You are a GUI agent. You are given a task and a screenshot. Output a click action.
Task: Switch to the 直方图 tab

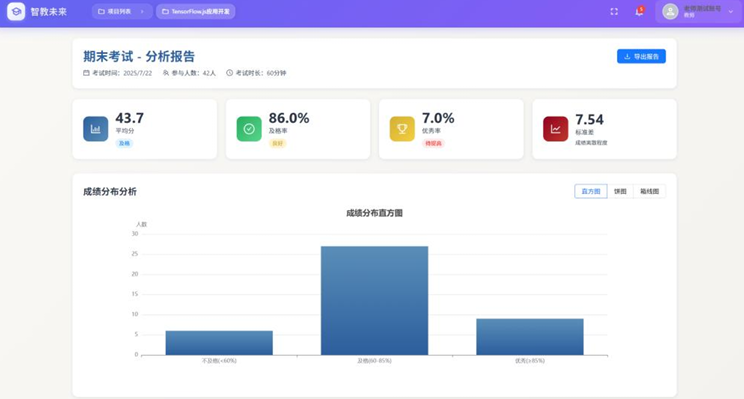click(591, 191)
